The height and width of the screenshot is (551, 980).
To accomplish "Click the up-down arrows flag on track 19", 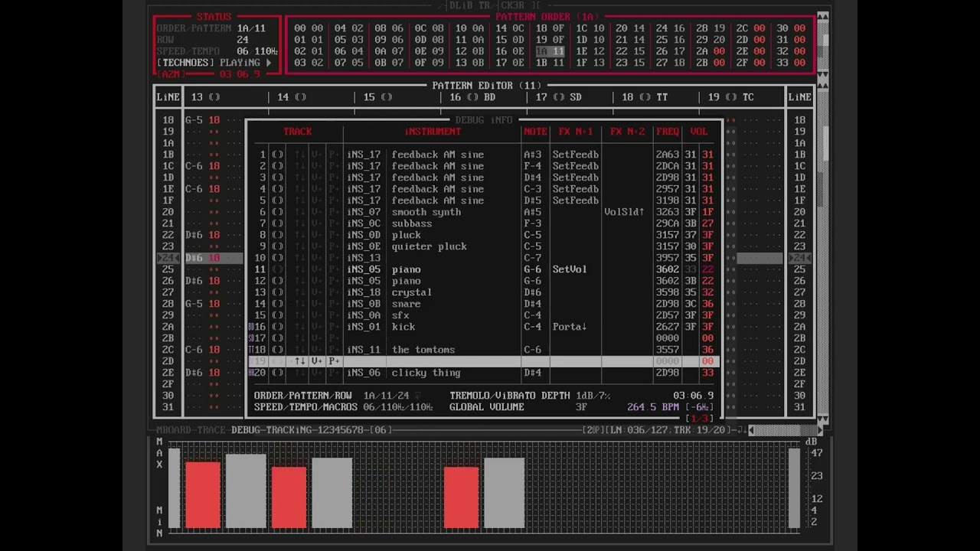I will click(x=299, y=361).
